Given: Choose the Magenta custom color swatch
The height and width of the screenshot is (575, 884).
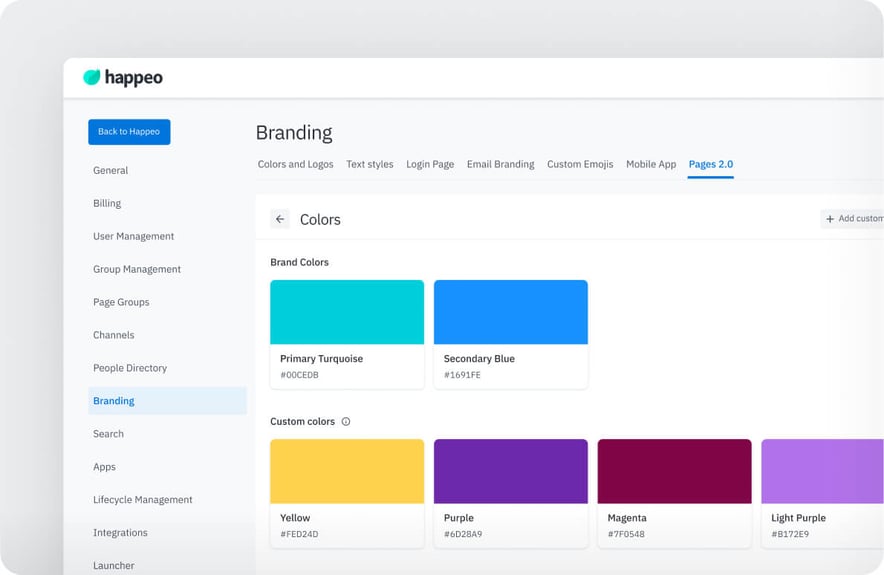Looking at the screenshot, I should (674, 471).
